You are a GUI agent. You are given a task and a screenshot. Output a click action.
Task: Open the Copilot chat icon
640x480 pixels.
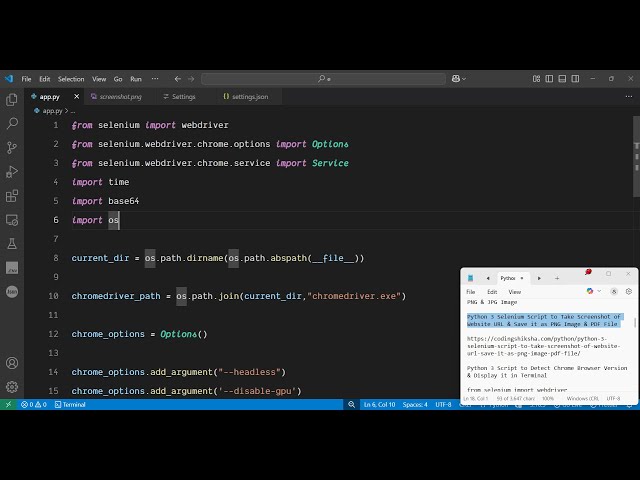456,78
